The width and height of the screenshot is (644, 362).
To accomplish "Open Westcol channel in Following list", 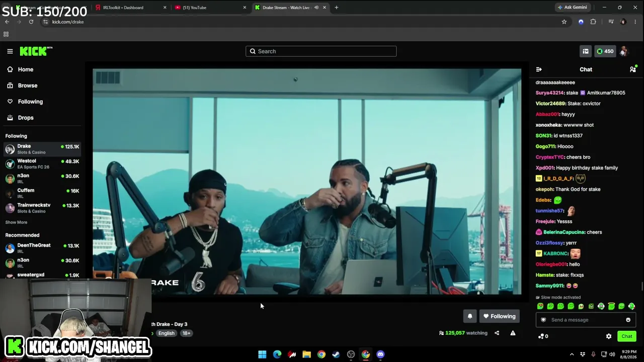I will (x=42, y=164).
